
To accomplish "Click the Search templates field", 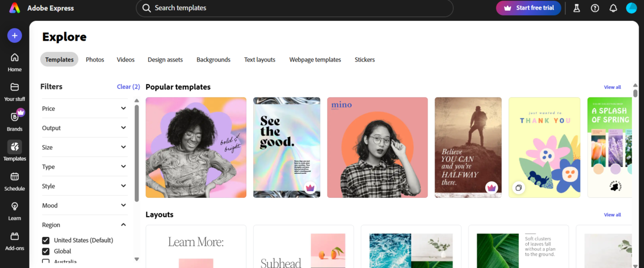I will coord(294,8).
